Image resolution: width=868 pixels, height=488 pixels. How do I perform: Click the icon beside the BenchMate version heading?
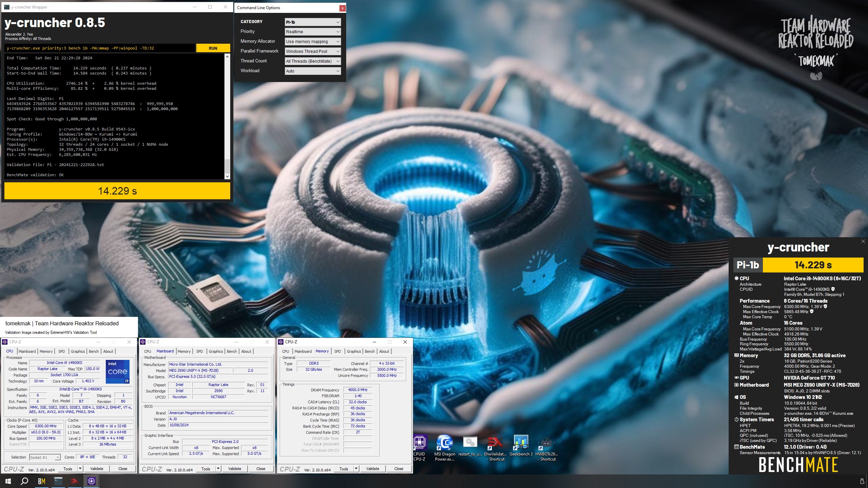coord(736,447)
